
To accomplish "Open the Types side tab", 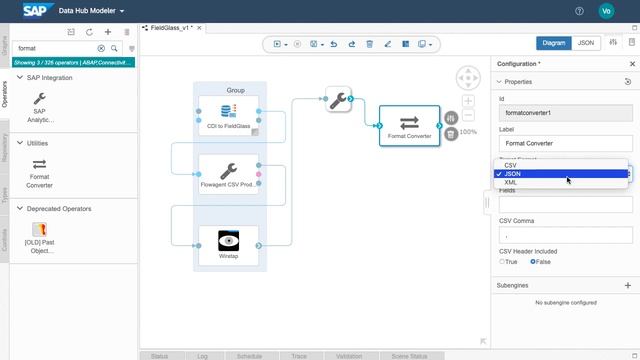I will coord(4,195).
